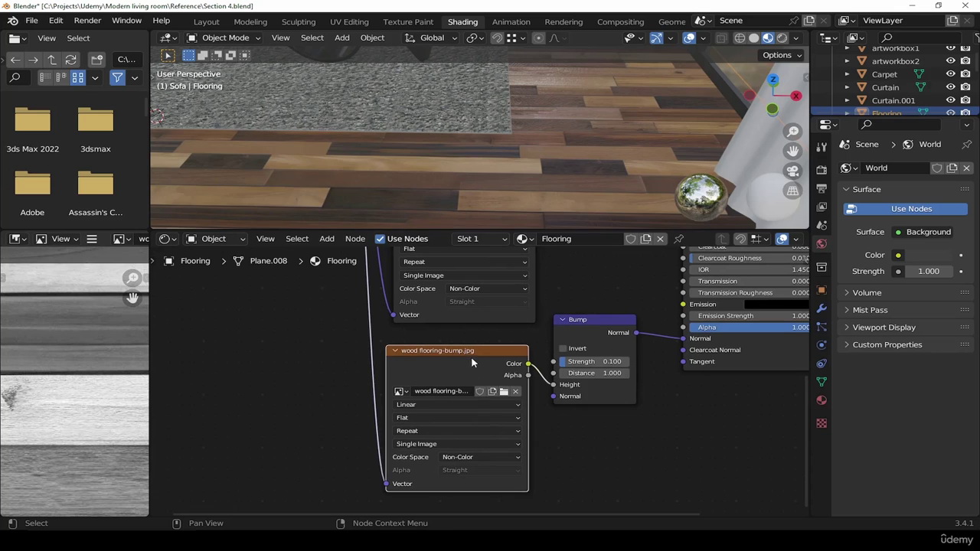
Task: Open the Output properties tab
Action: pos(822,188)
